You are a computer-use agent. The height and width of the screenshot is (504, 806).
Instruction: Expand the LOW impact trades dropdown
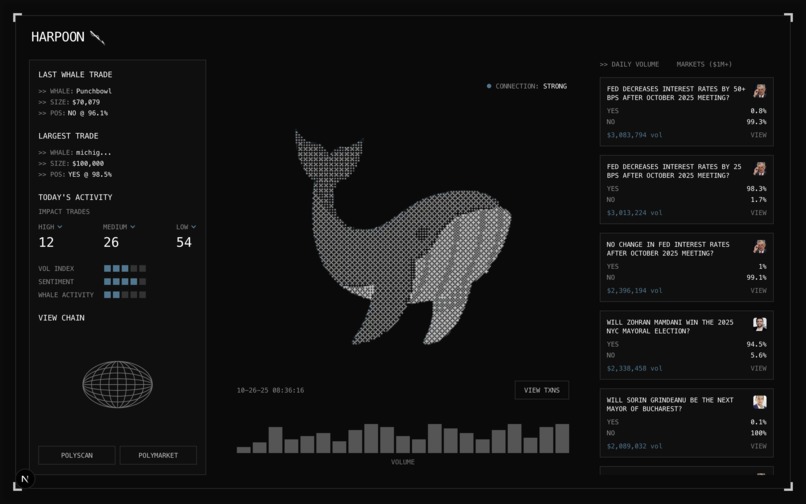pos(186,227)
